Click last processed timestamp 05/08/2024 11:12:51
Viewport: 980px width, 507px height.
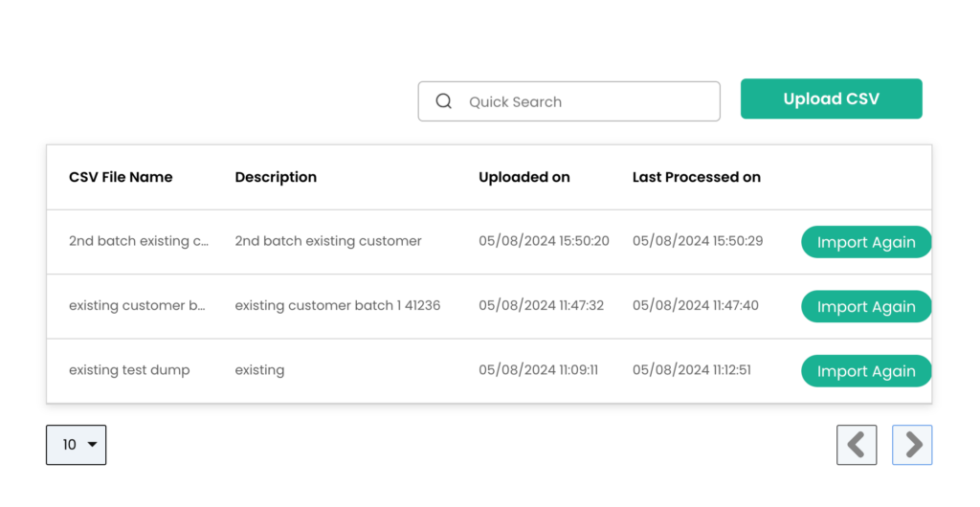[692, 369]
